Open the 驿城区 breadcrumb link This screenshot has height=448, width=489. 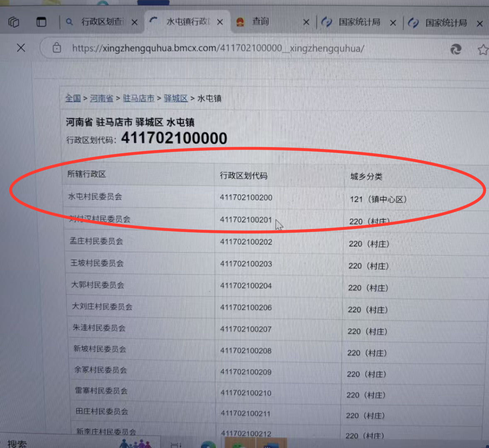click(175, 99)
